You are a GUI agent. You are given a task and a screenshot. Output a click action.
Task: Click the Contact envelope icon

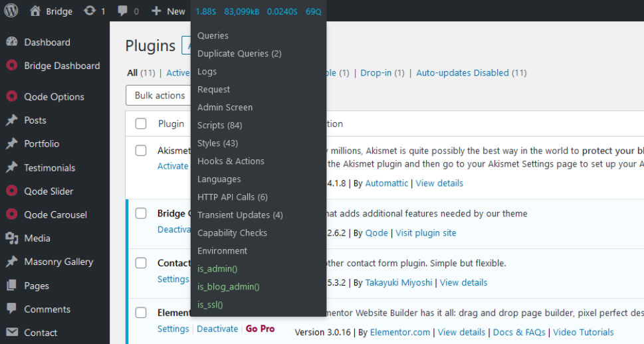pos(12,332)
